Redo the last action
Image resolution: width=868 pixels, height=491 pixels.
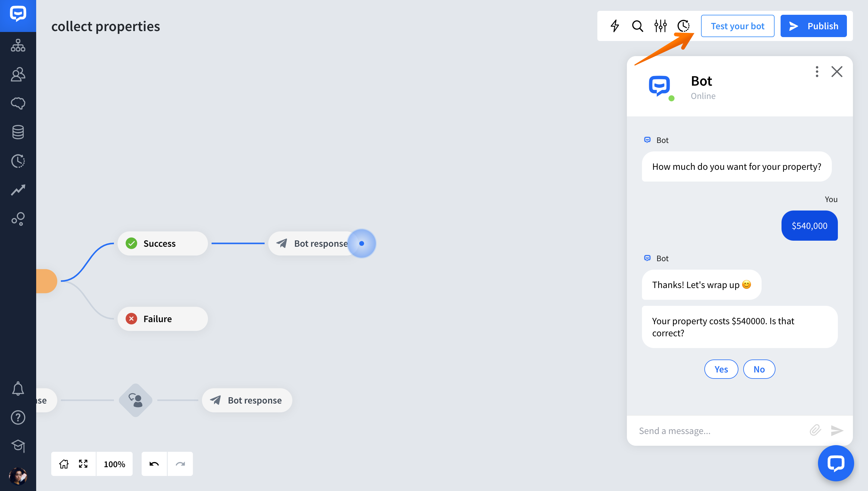tap(180, 464)
